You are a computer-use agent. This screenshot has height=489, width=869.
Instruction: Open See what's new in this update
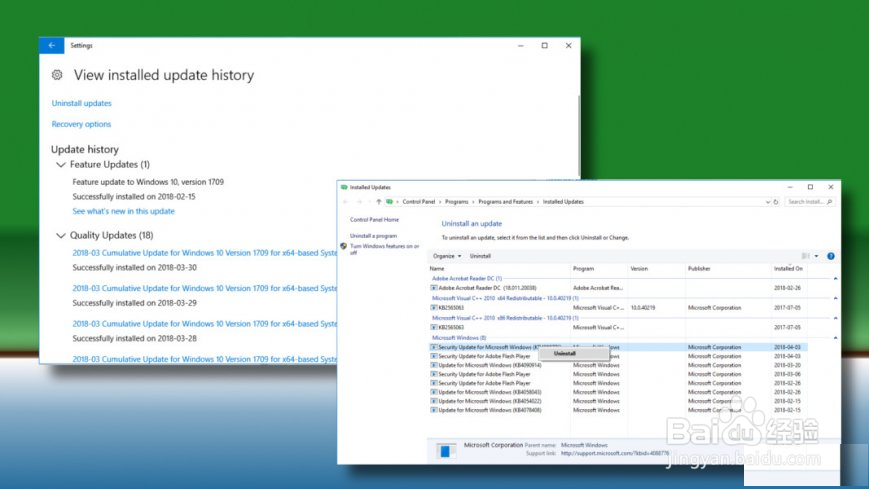[x=123, y=211]
